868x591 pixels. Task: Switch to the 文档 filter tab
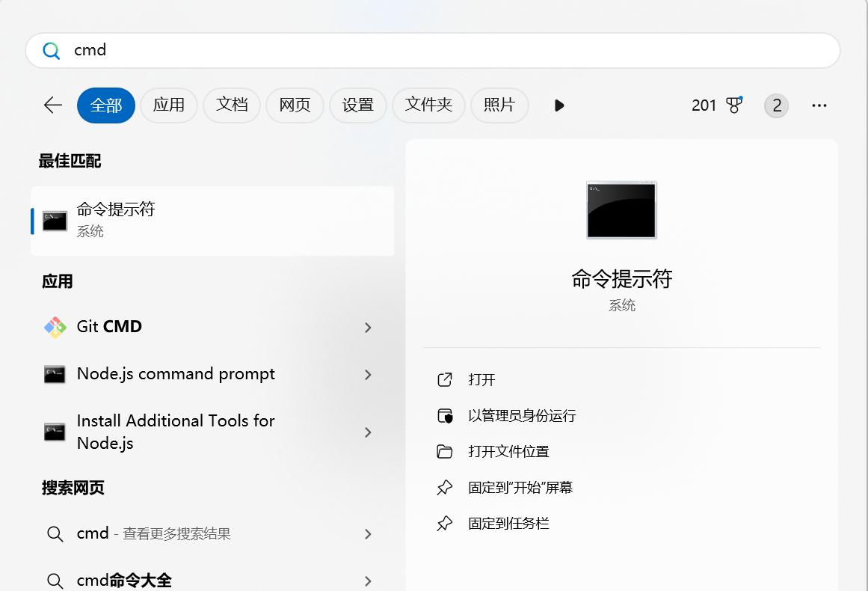tap(232, 105)
